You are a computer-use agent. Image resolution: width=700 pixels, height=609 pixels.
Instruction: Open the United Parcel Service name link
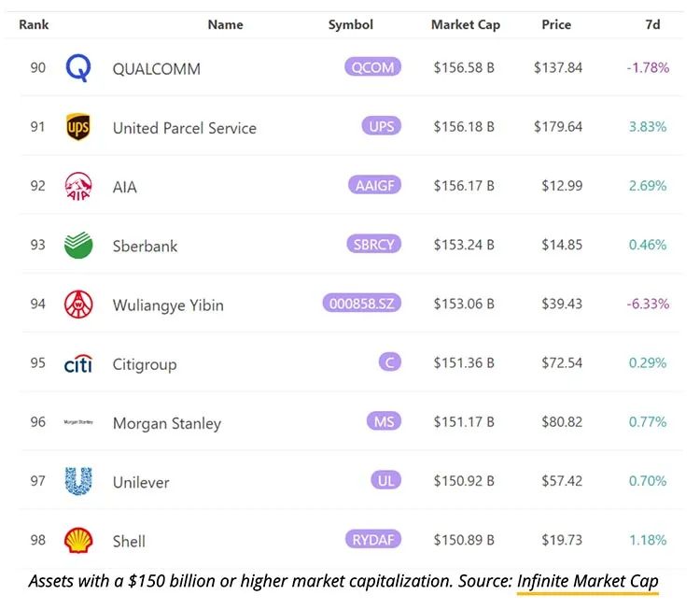tap(184, 128)
